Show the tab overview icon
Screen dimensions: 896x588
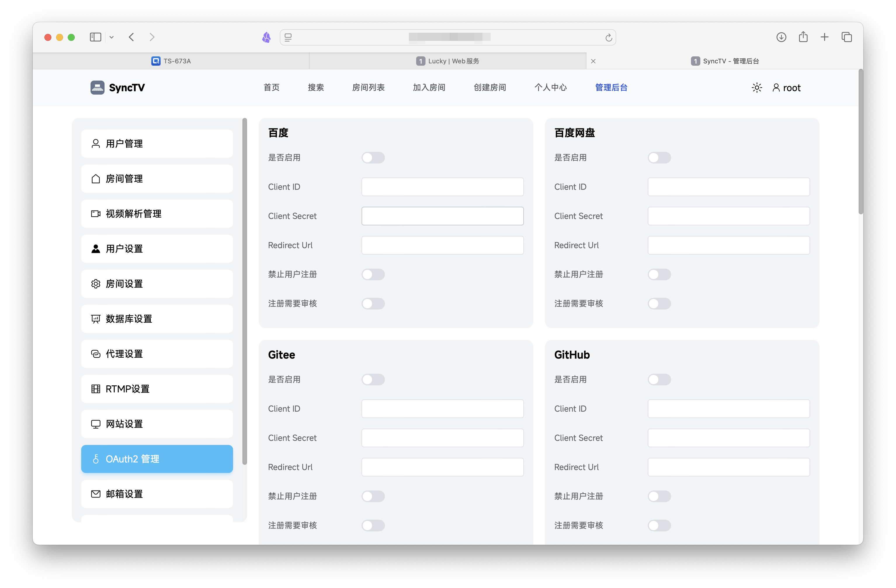pos(847,37)
